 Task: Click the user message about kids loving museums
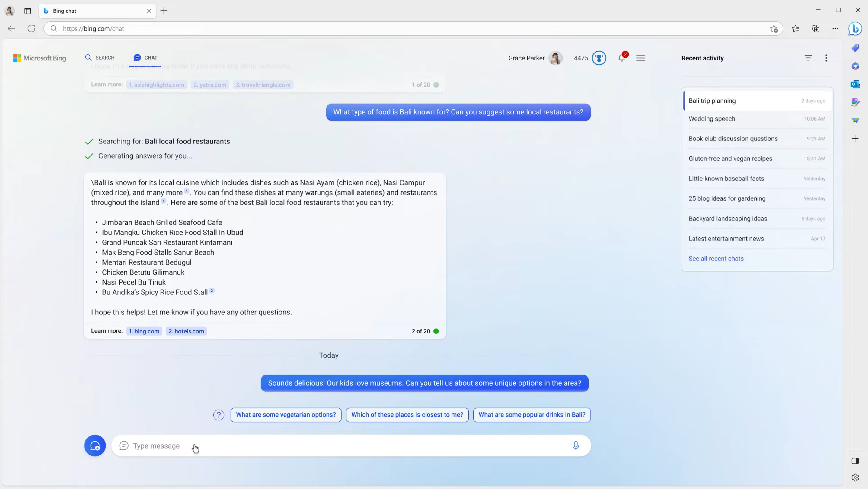[x=425, y=383]
